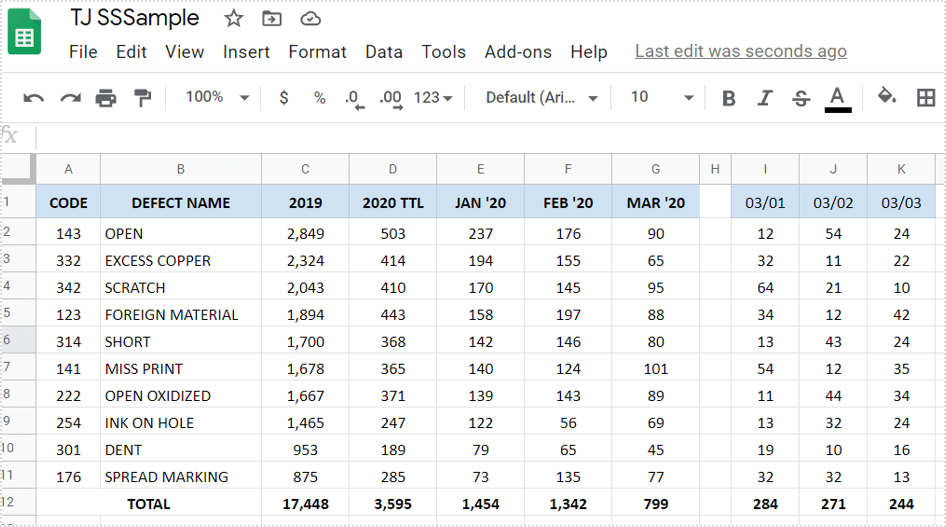Viewport: 946px width, 527px height.
Task: Expand the 100% zoom dropdown
Action: point(217,97)
